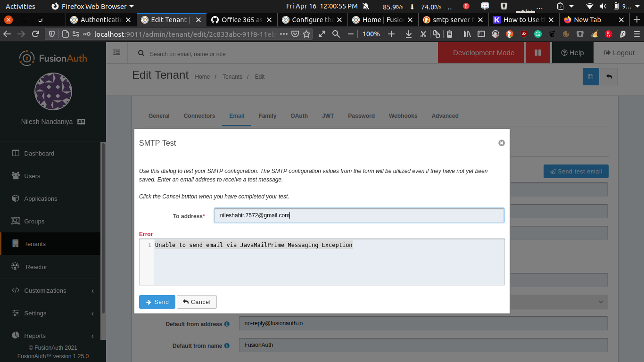Image resolution: width=644 pixels, height=362 pixels.
Task: Click the blue save tenant icon
Action: [591, 76]
